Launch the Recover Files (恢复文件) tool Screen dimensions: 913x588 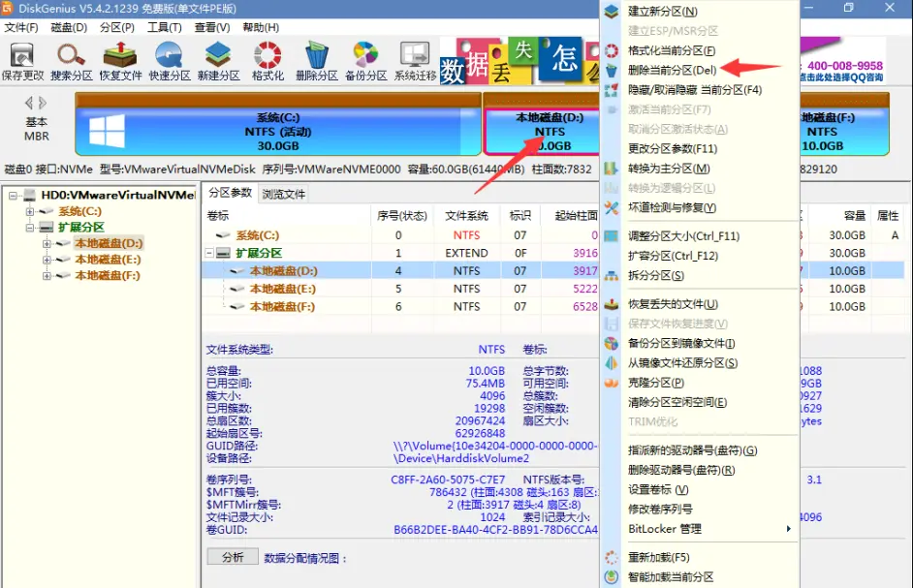120,61
